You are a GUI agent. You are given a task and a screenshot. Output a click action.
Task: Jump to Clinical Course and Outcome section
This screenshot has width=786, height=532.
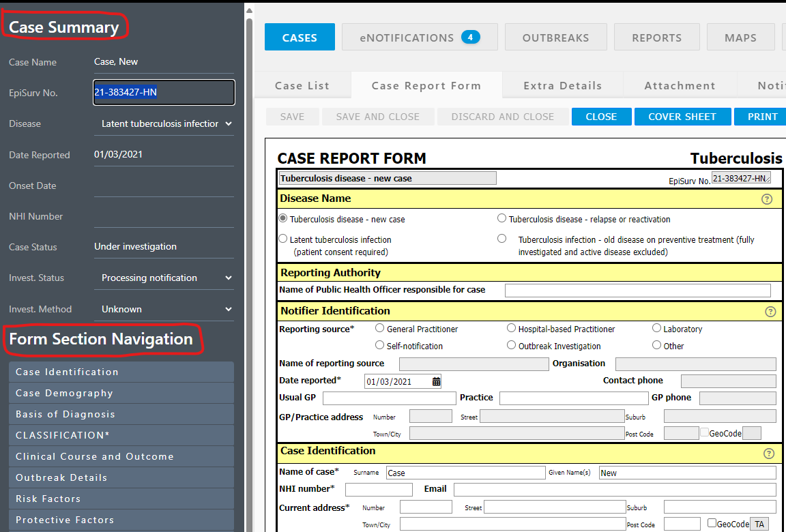click(121, 456)
